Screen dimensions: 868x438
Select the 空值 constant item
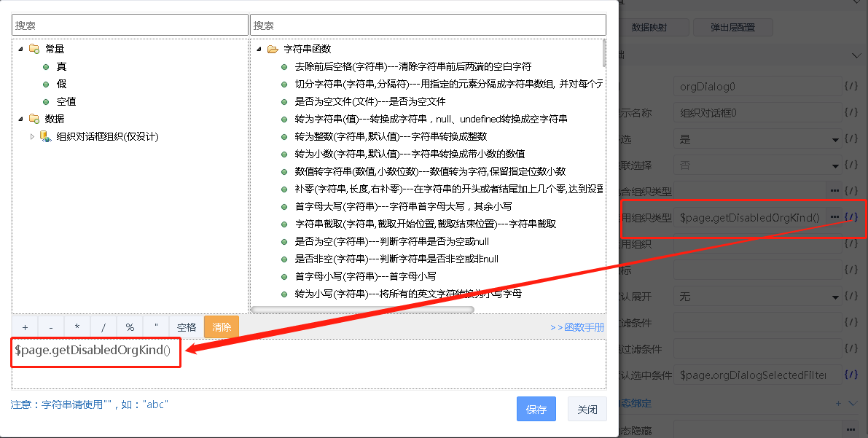tap(66, 101)
